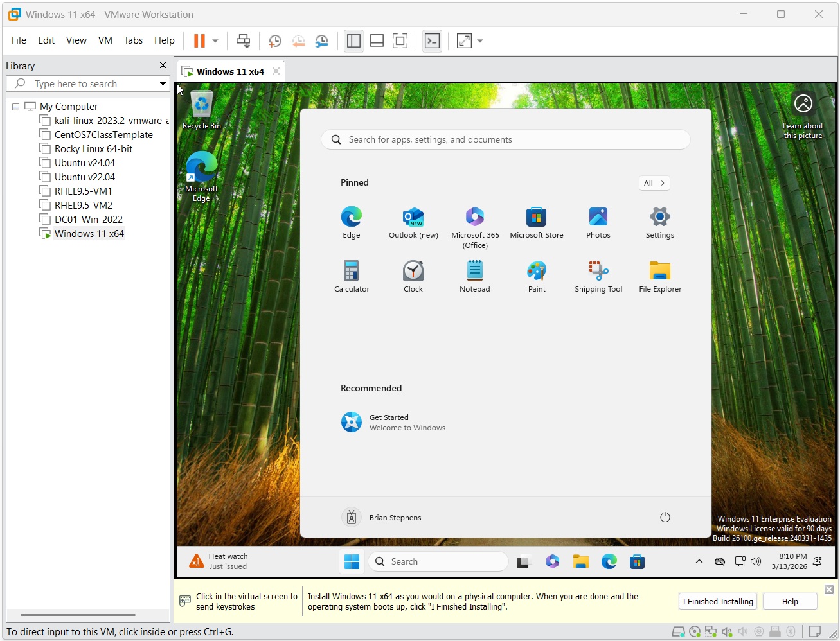The height and width of the screenshot is (641, 840).
Task: Open the stretch display dropdown arrow
Action: coord(480,40)
